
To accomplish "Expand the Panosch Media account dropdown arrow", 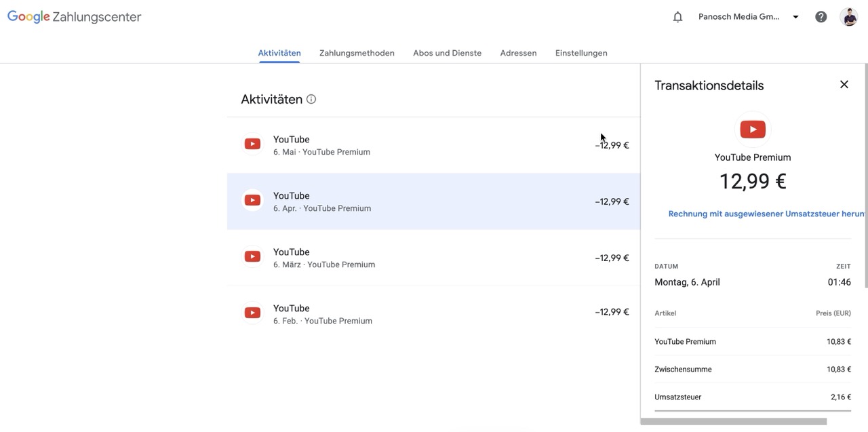I will tap(795, 17).
